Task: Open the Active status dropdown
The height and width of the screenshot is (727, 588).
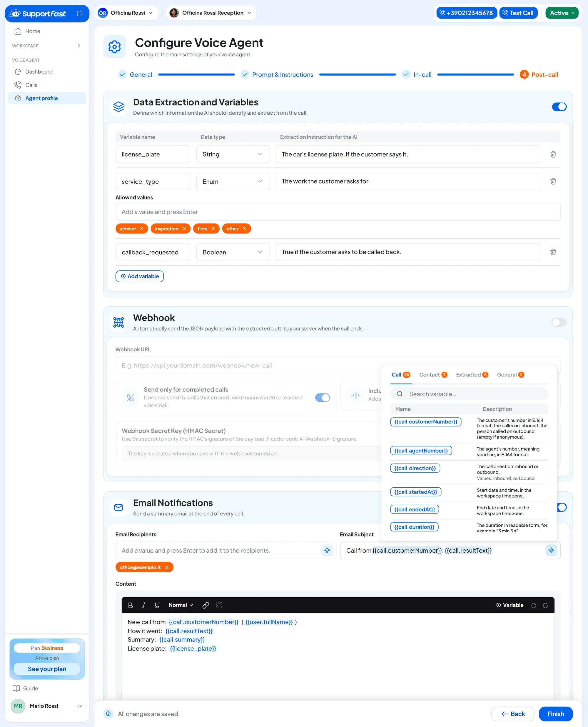Action: click(x=562, y=13)
